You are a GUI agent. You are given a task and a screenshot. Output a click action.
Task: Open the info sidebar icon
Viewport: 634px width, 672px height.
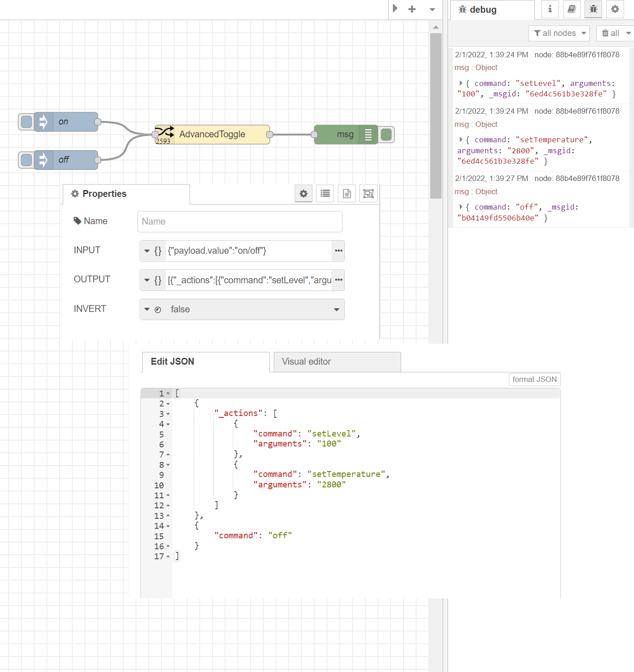tap(549, 9)
